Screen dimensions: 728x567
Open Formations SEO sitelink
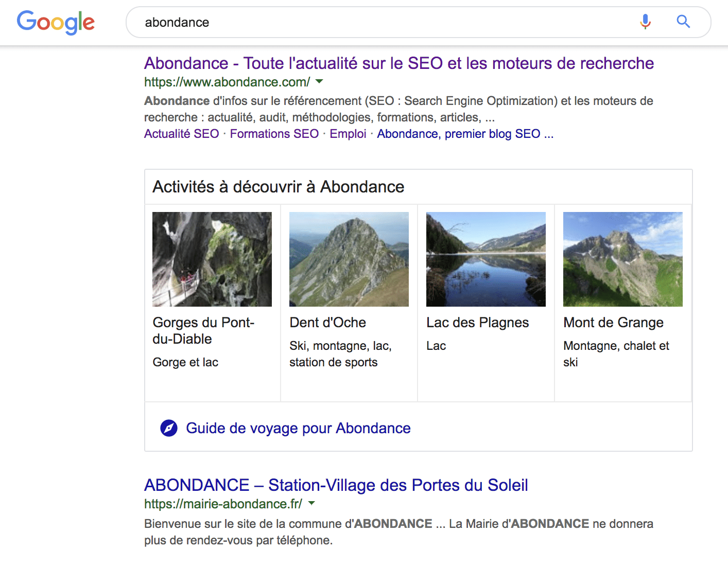tap(274, 134)
